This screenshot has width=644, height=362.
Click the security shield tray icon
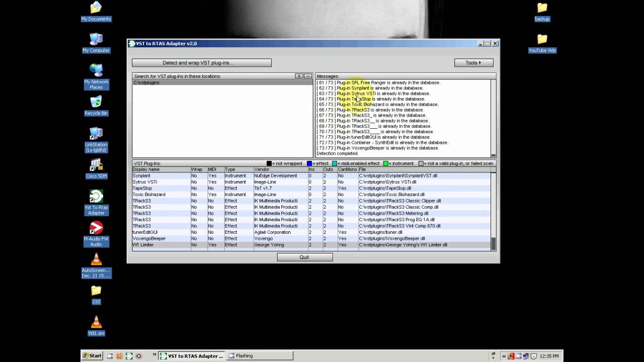534,356
